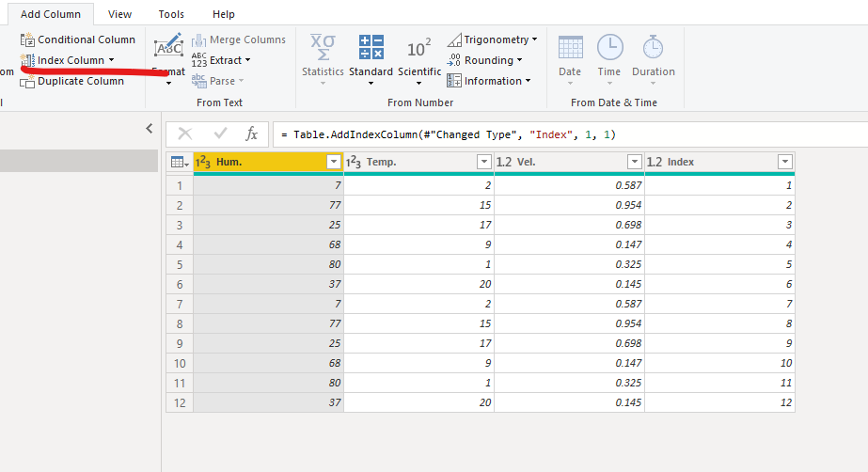Click the Format text icon

coord(168,46)
